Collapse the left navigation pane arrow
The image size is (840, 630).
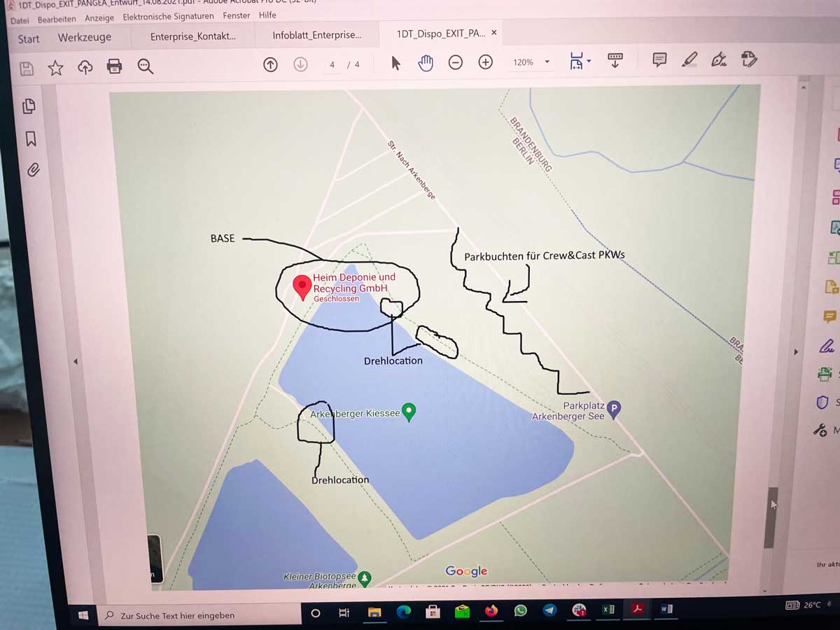point(76,361)
